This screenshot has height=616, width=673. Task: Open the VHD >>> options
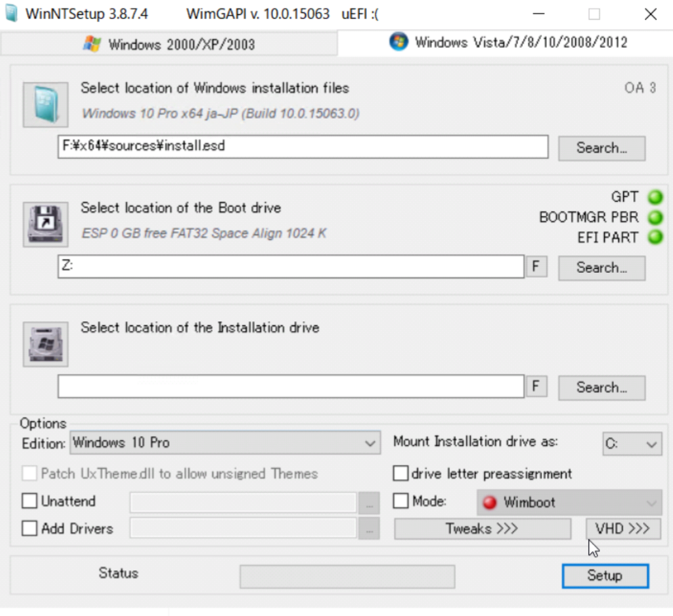(x=623, y=529)
